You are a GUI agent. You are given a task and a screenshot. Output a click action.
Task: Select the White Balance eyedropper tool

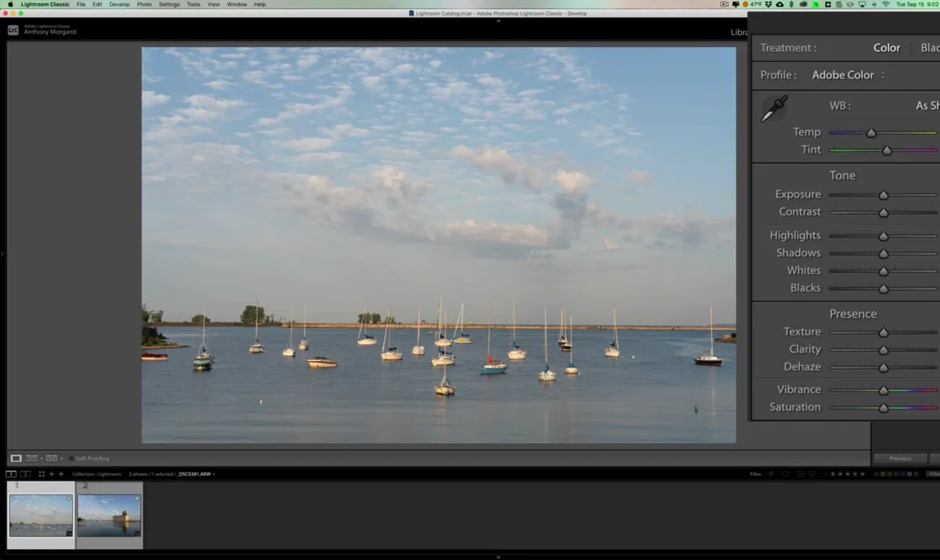coord(774,108)
